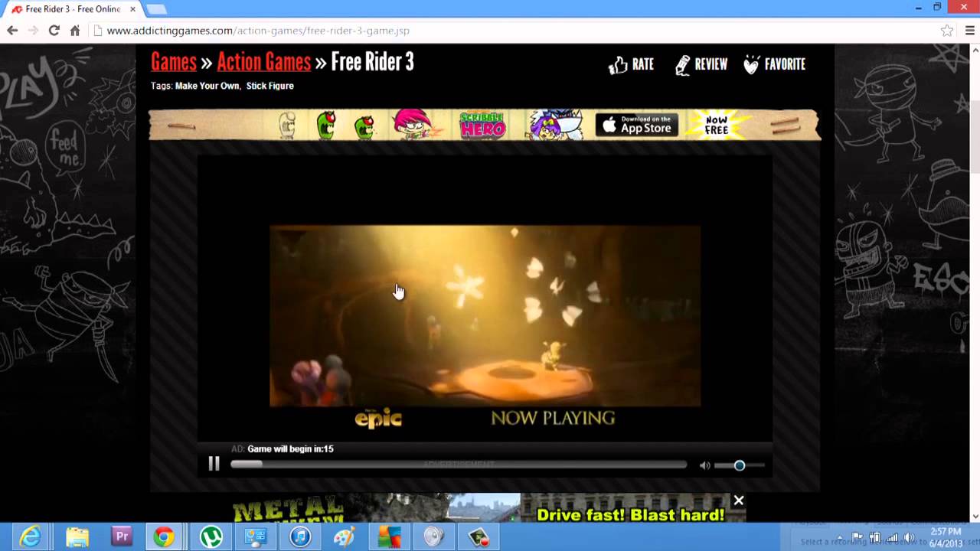This screenshot has width=980, height=551.
Task: Open the taskbar clock showing 2:57 PM
Action: 946,537
